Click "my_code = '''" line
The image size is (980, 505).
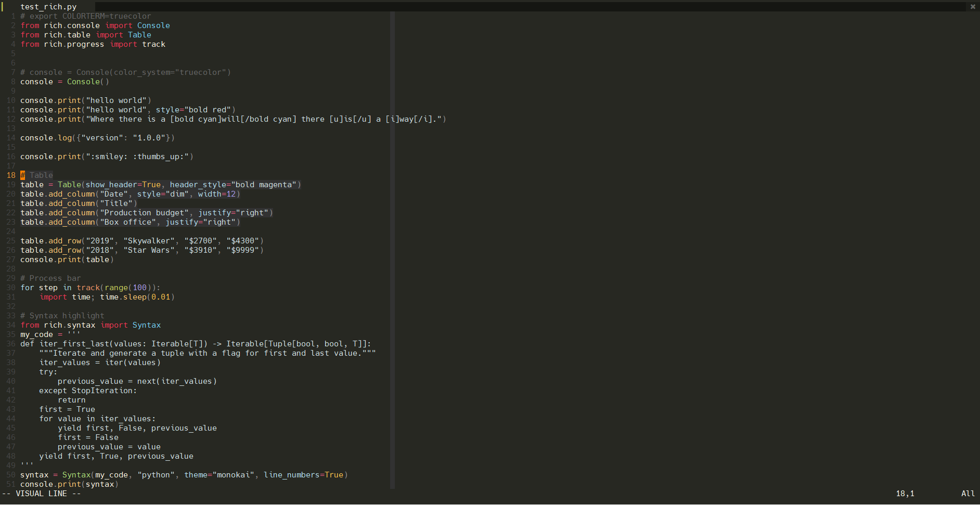tap(50, 334)
